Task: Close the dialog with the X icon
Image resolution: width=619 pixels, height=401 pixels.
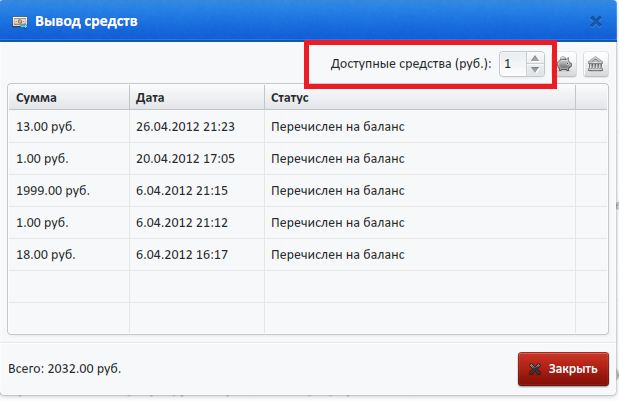Action: click(596, 21)
